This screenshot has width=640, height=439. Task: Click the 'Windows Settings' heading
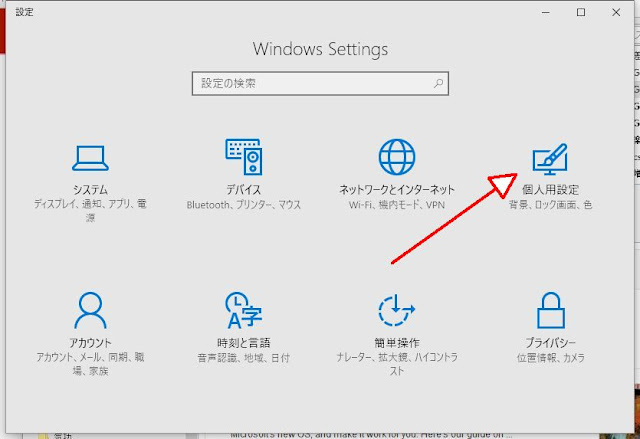point(320,49)
